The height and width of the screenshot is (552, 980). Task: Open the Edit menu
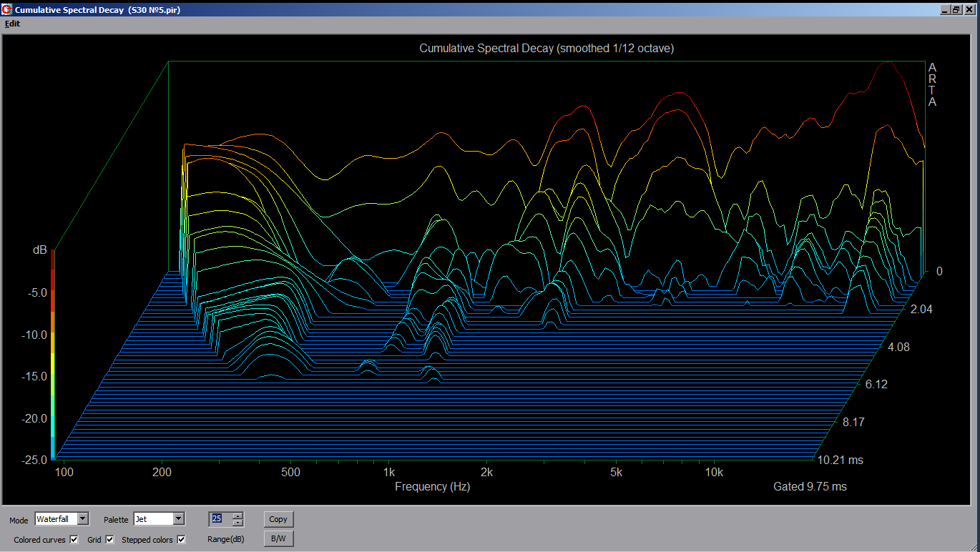(12, 24)
